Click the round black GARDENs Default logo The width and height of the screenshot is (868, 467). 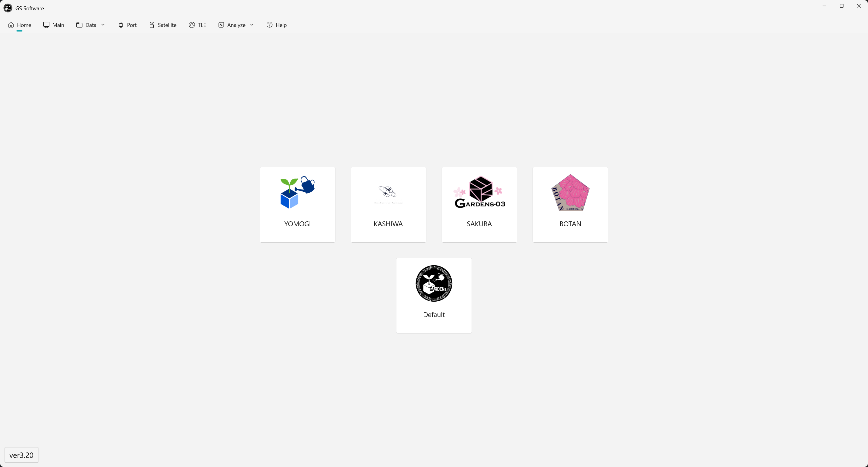click(x=434, y=283)
